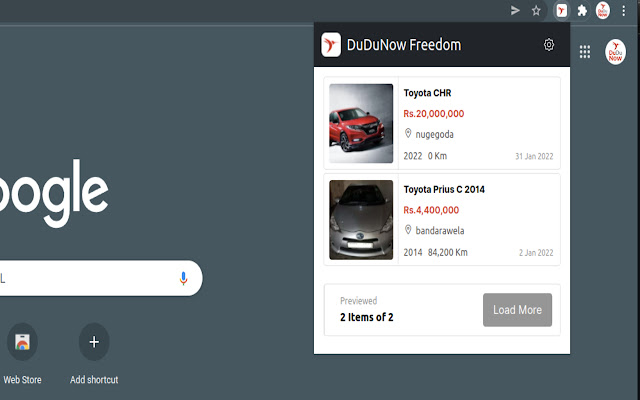This screenshot has height=400, width=640.
Task: Click location pin next to bandarawela
Action: [408, 229]
